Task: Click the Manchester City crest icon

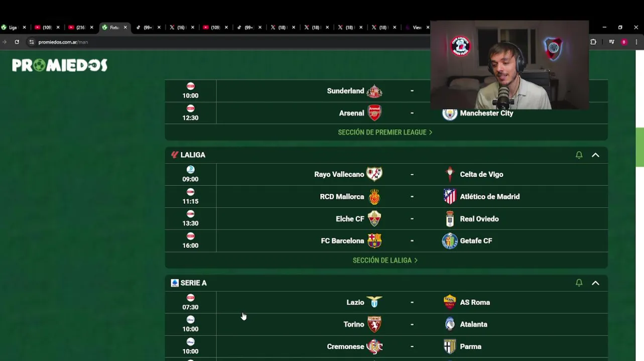Action: tap(450, 113)
